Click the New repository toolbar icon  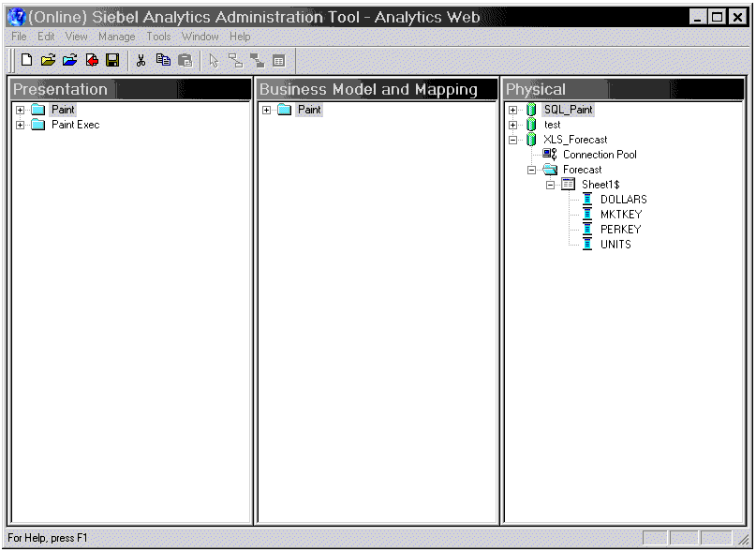click(26, 60)
